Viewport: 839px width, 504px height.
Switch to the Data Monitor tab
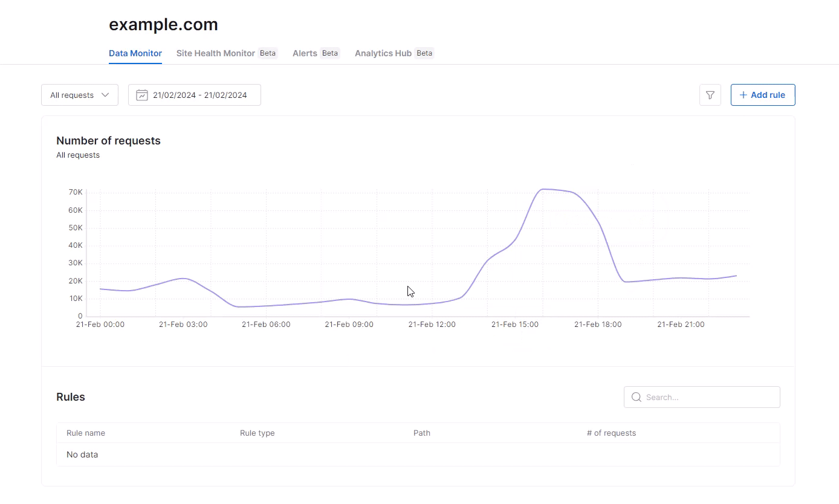click(135, 53)
